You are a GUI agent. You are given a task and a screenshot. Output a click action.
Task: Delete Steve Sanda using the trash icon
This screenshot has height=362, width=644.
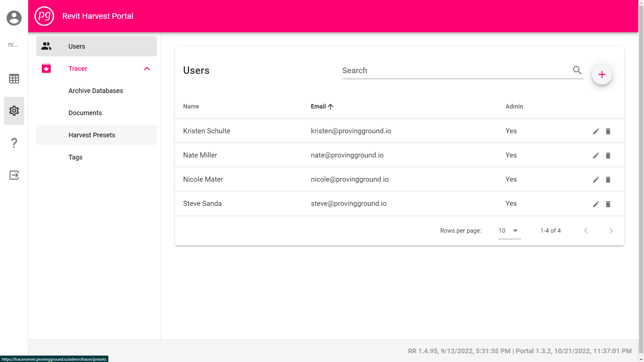pos(608,204)
